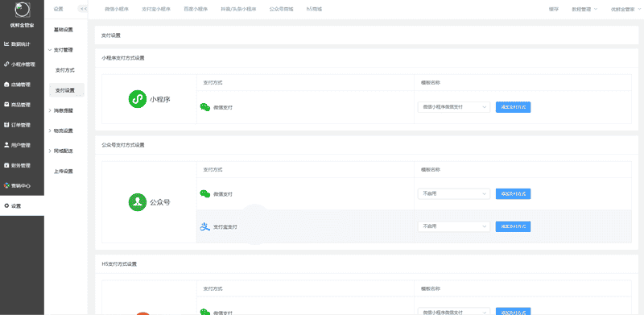Open 支付宝支付 template dropdown 不启用
The image size is (644, 315).
point(454,226)
